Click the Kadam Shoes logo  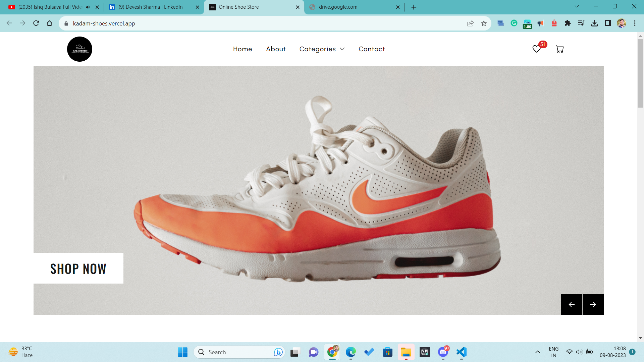coord(79,49)
